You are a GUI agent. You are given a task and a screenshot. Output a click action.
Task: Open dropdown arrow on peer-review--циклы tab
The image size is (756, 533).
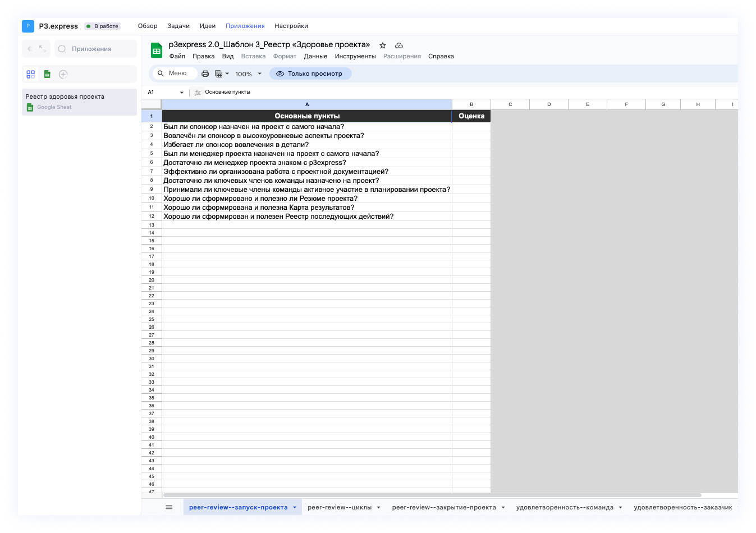coord(379,508)
